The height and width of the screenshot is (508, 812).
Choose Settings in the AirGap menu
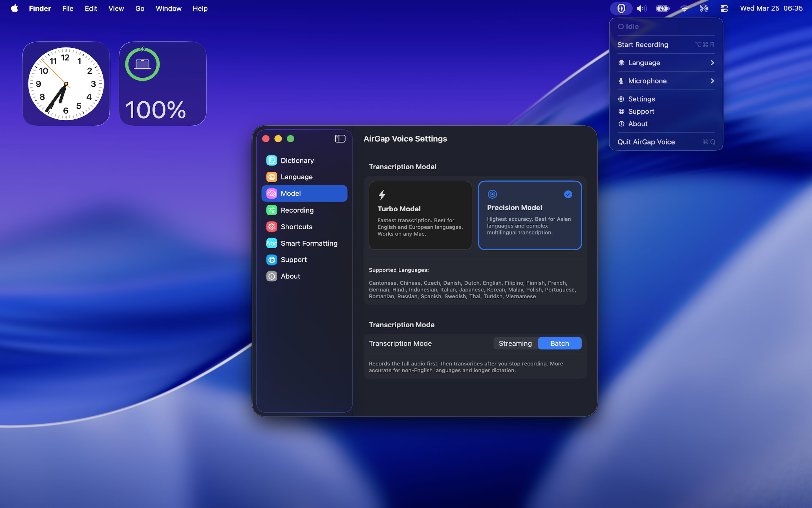click(x=666, y=99)
